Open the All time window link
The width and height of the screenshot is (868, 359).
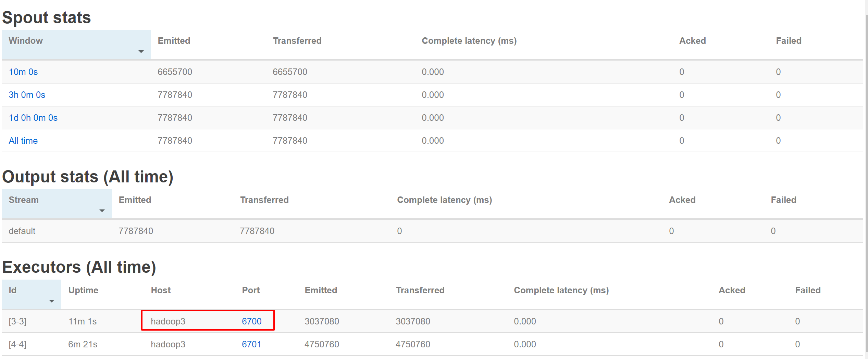click(x=23, y=141)
